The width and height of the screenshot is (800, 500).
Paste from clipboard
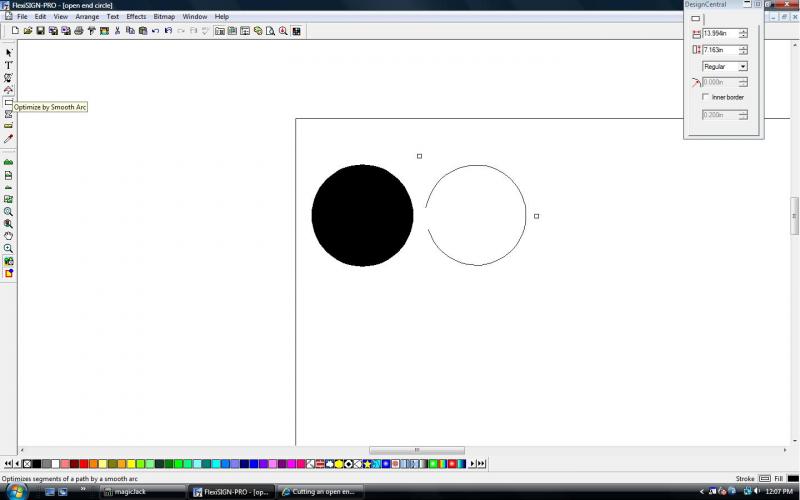(x=143, y=31)
